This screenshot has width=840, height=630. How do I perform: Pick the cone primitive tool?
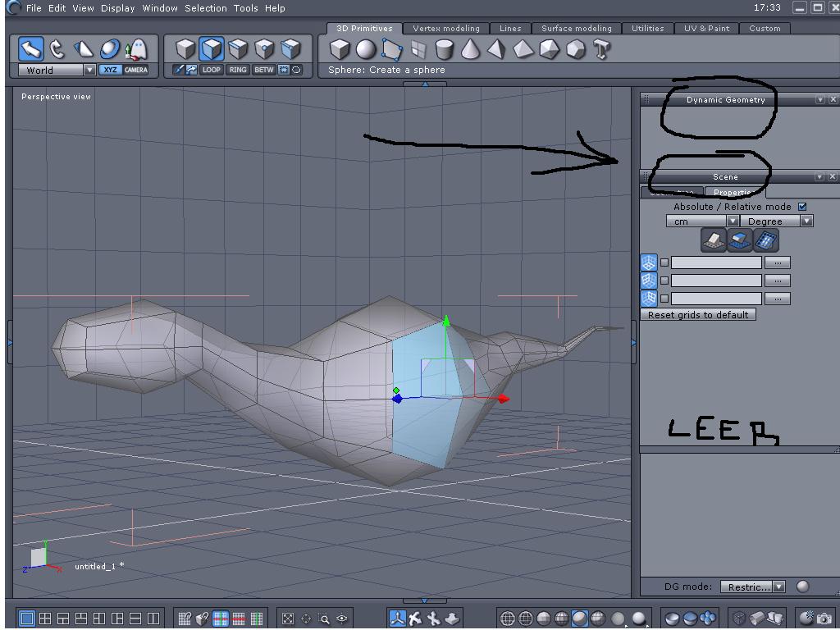coord(470,49)
